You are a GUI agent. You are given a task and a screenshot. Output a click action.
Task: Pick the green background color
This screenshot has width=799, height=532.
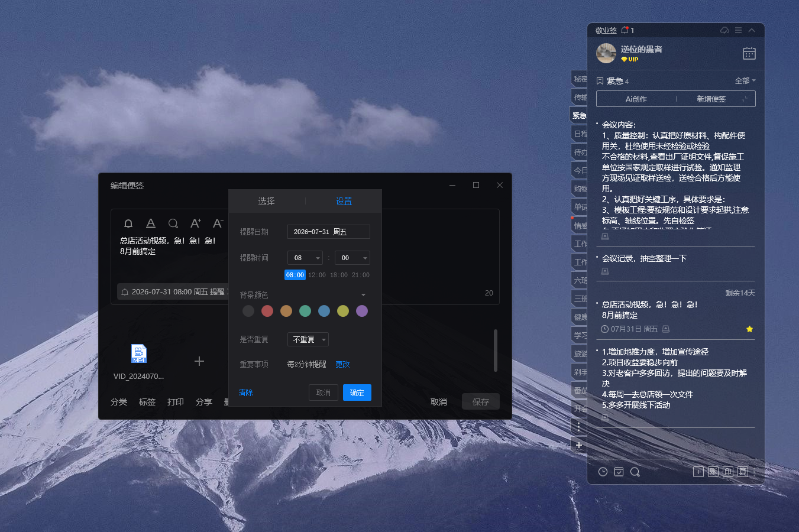tap(305, 311)
